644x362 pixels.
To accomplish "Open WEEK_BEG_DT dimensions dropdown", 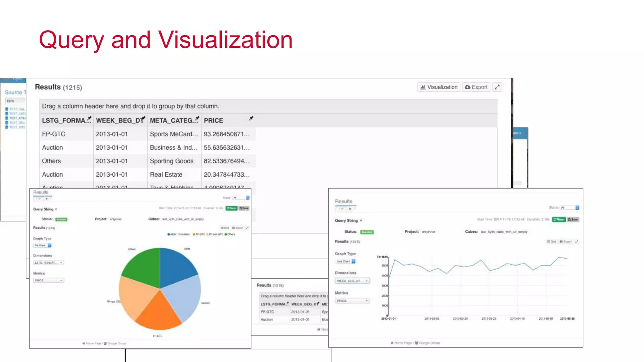I will [352, 281].
